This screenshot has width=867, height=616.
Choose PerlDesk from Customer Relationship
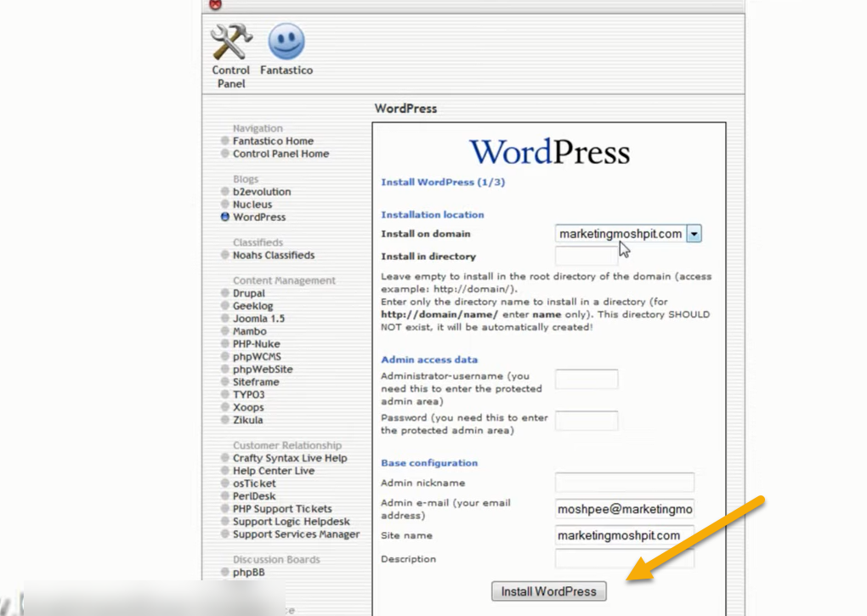254,497
